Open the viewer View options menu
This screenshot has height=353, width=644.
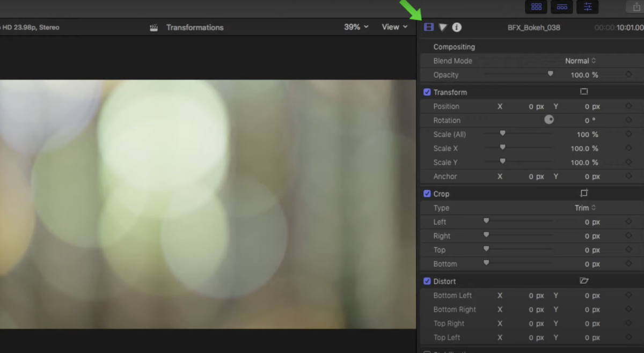[394, 27]
